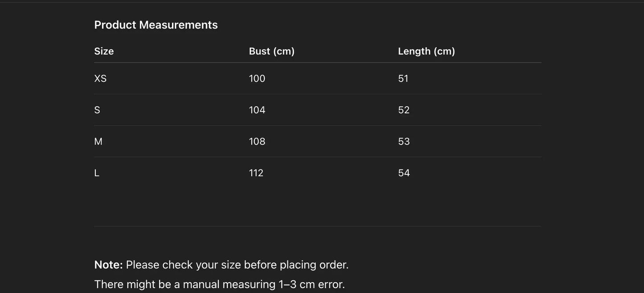Select the XS size cell

tap(100, 78)
